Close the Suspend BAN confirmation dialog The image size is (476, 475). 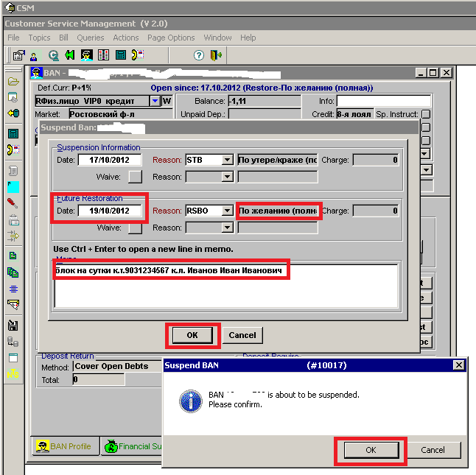coord(459,365)
